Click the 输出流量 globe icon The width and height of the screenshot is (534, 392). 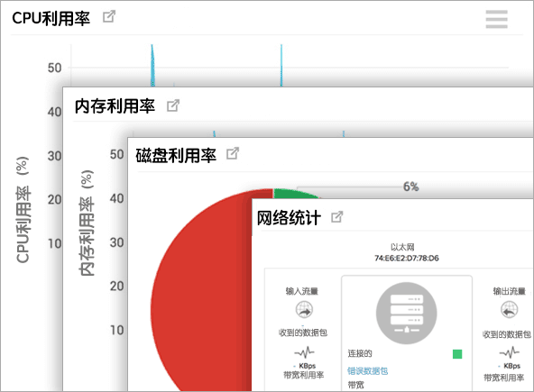(509, 310)
